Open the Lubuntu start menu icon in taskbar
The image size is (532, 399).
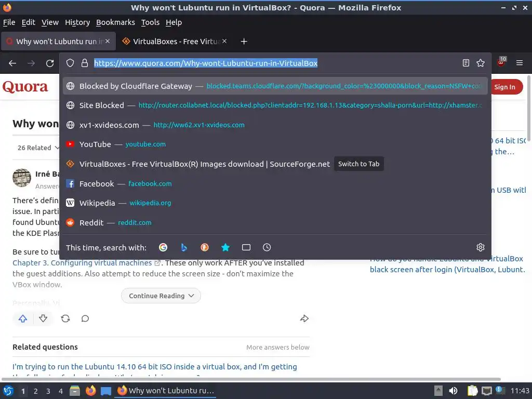point(8,391)
